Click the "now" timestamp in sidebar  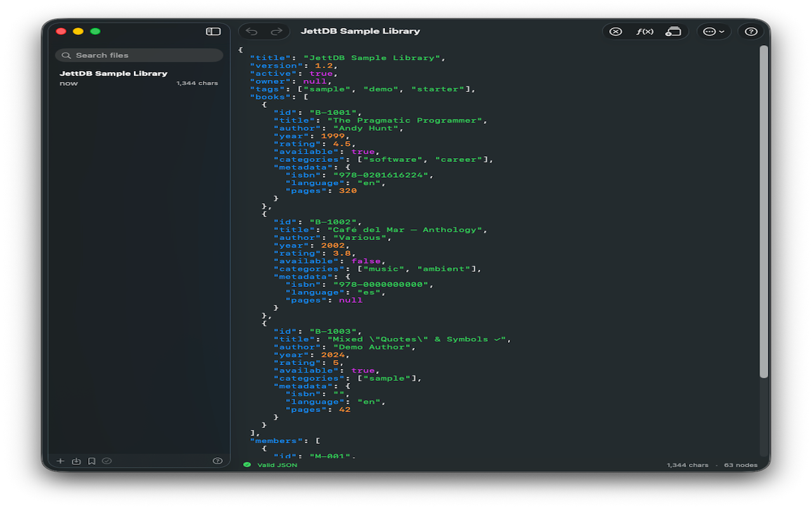(x=69, y=83)
